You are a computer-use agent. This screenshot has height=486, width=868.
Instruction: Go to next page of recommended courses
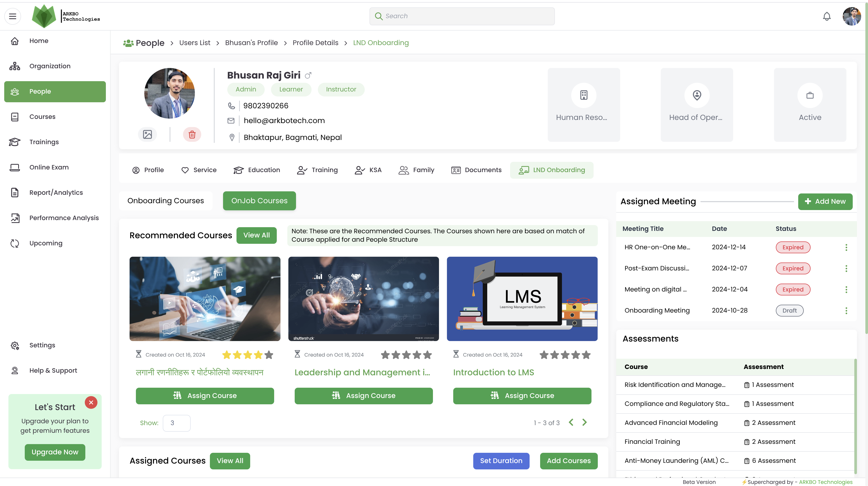tap(585, 422)
